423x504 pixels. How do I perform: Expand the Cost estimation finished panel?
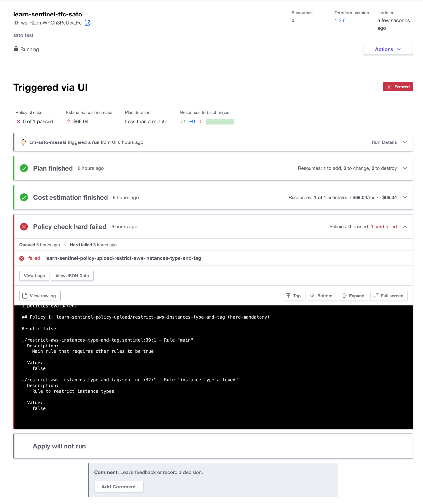[x=405, y=197]
